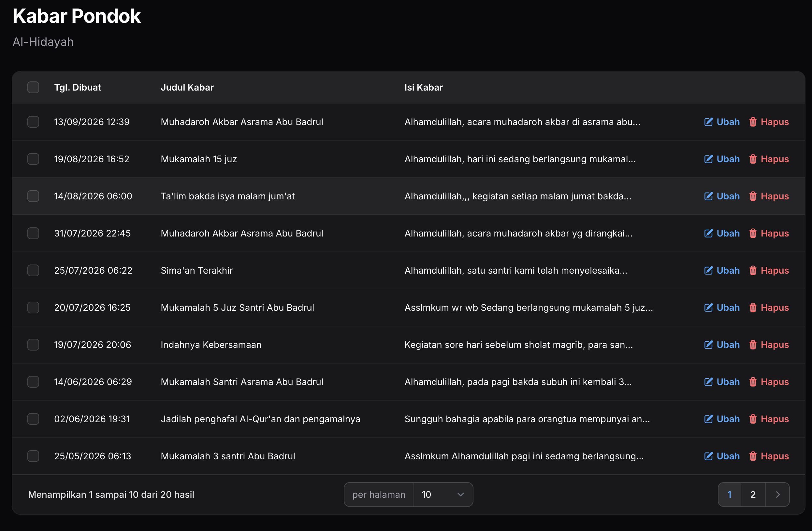Viewport: 812px width, 531px height.
Task: Tick checkbox for Ta'lim bakda isya malam jum'at
Action: pos(33,196)
